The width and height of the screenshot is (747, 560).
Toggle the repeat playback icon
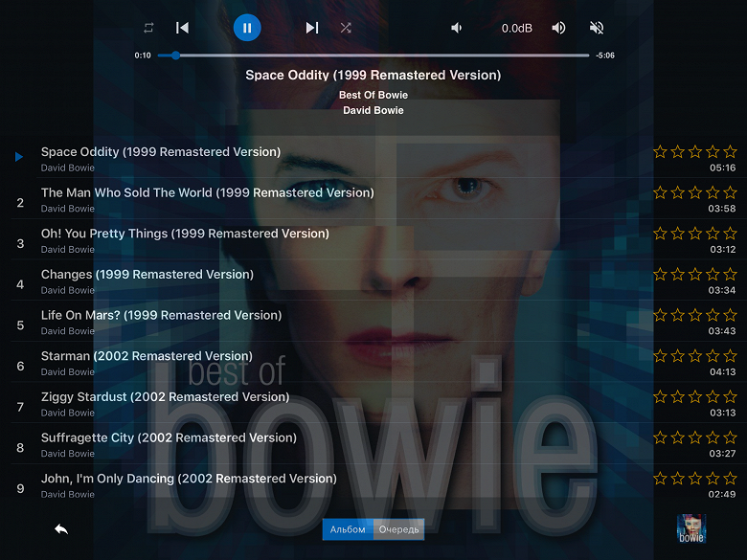[148, 28]
